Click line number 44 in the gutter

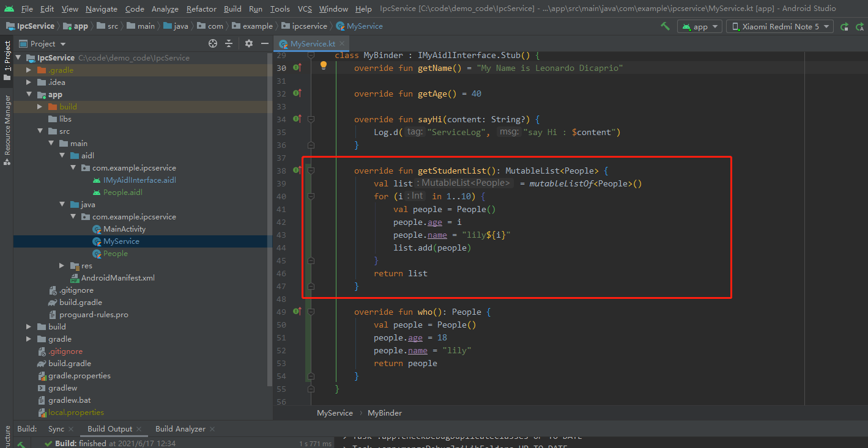(x=281, y=248)
